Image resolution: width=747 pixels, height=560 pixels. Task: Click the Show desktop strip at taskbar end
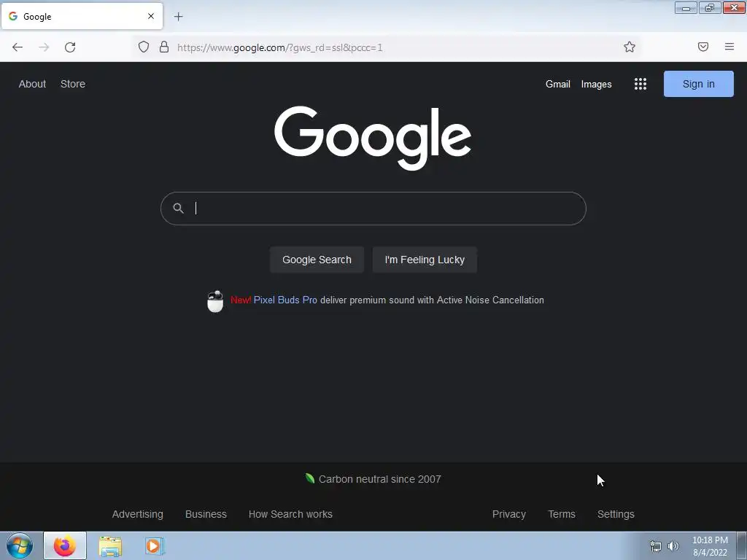click(x=742, y=546)
